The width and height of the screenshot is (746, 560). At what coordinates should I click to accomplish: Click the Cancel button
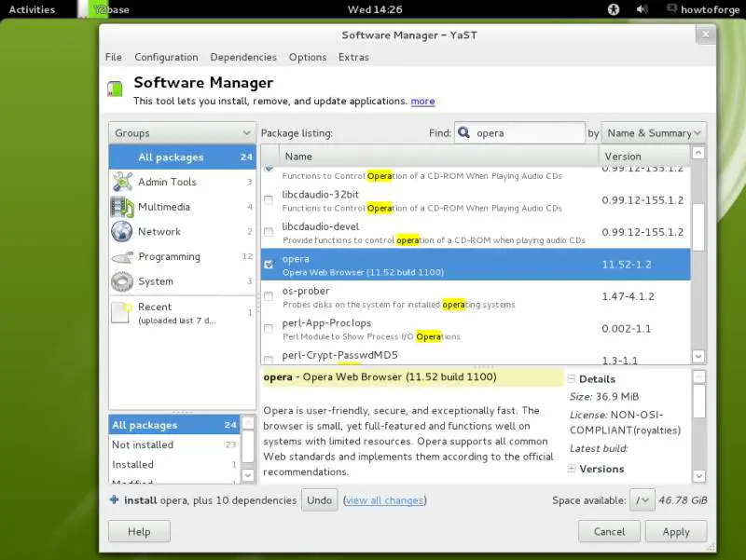(x=609, y=531)
